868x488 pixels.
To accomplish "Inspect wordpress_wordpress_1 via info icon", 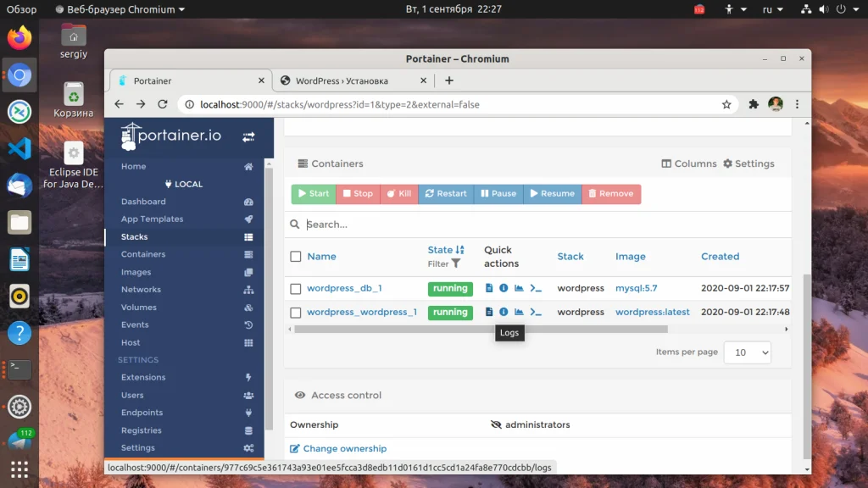I will pos(504,312).
